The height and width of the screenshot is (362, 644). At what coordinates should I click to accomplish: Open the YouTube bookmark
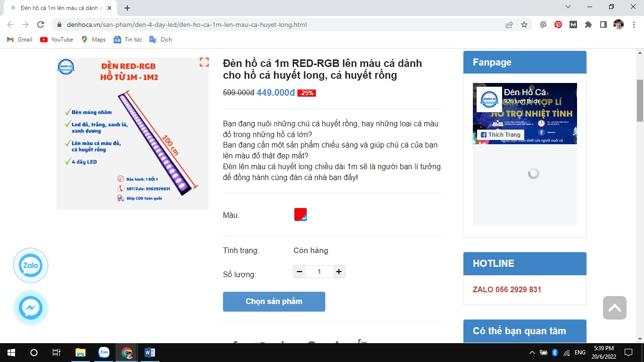pos(57,40)
